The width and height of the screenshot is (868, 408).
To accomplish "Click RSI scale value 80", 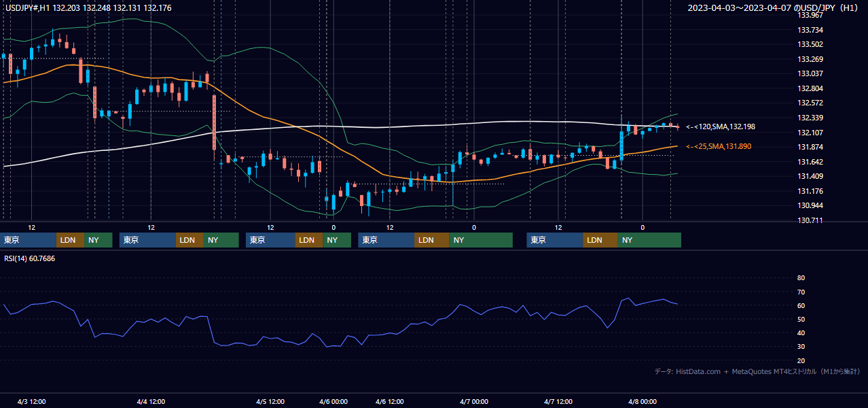I will (x=801, y=278).
